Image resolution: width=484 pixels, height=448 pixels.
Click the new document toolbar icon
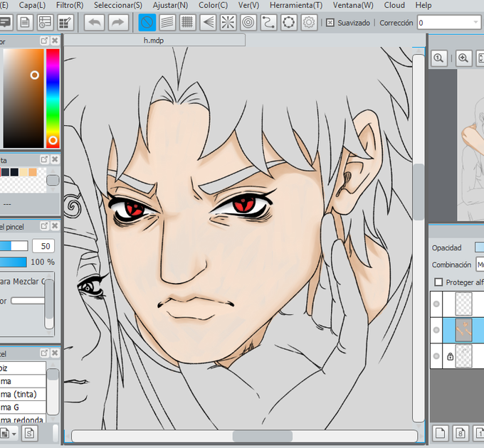(25, 22)
